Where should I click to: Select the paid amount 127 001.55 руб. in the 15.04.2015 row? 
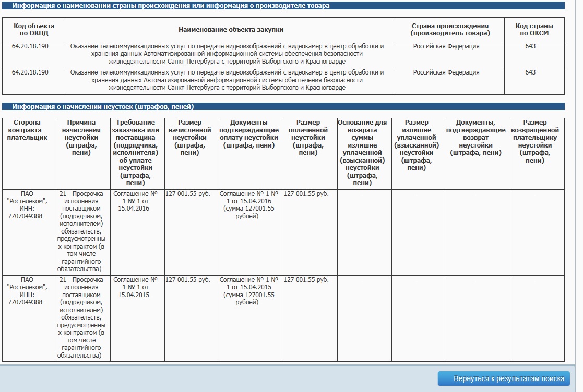(x=306, y=280)
